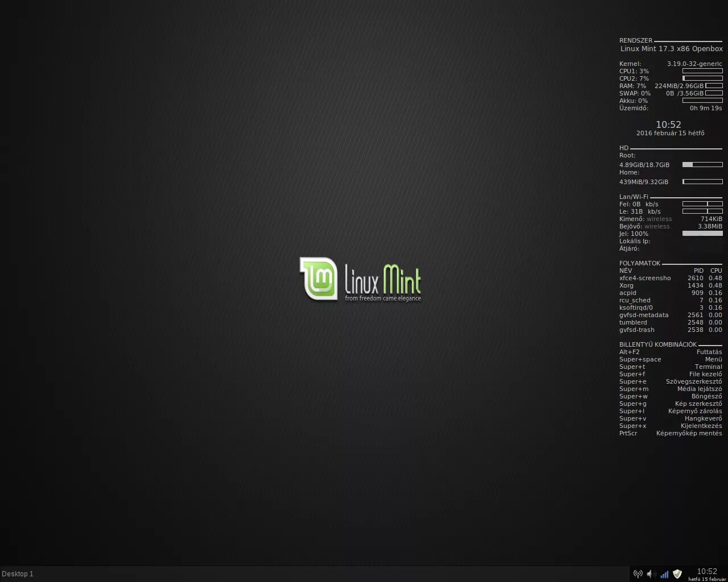Screen dimensions: 728x582
Task: Click the panel clock showing hétfő 15 februar
Action: pyautogui.click(x=707, y=575)
